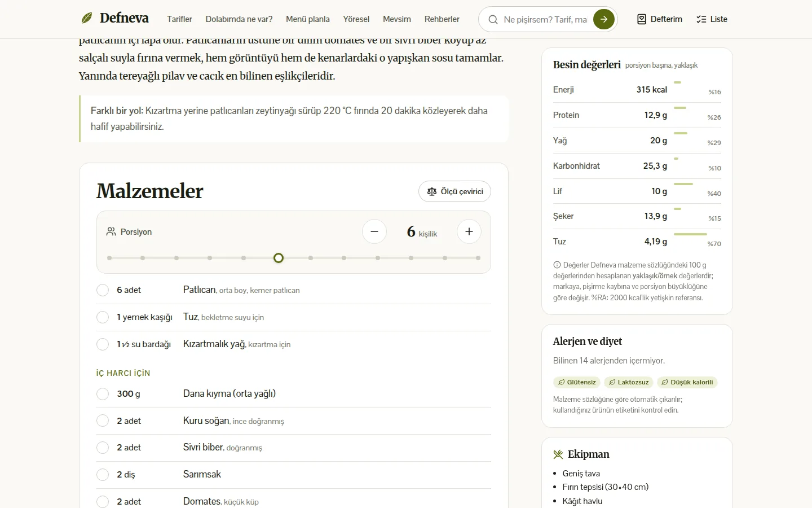Click the Defneva brand name

[x=124, y=18]
